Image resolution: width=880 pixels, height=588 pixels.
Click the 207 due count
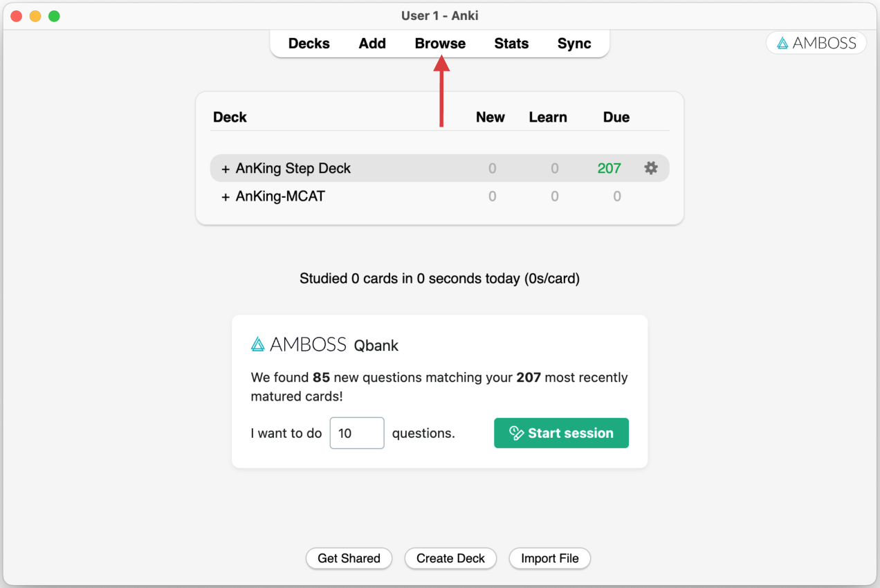pyautogui.click(x=609, y=168)
